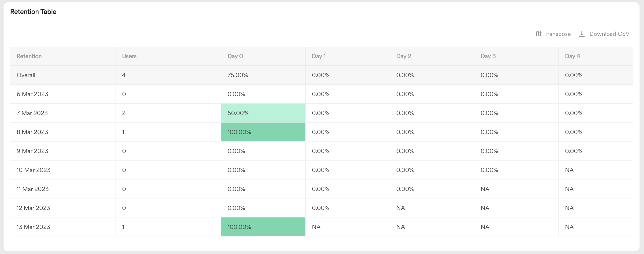
Task: Click the Transpose button label
Action: pos(557,34)
